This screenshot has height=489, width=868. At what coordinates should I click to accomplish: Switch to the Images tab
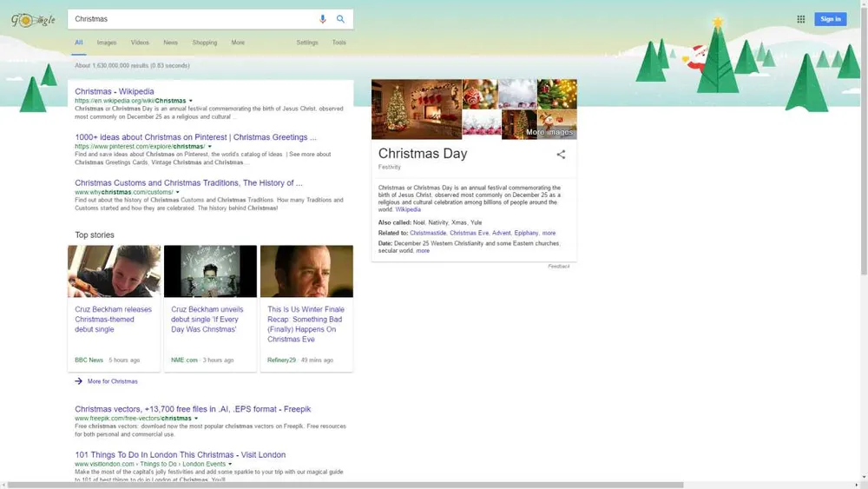[x=107, y=43]
